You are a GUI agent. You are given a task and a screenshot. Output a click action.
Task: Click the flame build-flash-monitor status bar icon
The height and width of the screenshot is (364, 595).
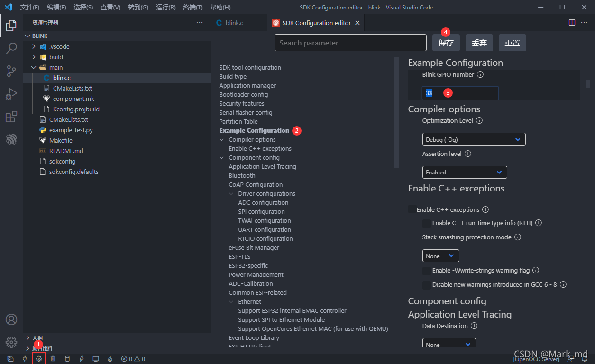coord(110,359)
